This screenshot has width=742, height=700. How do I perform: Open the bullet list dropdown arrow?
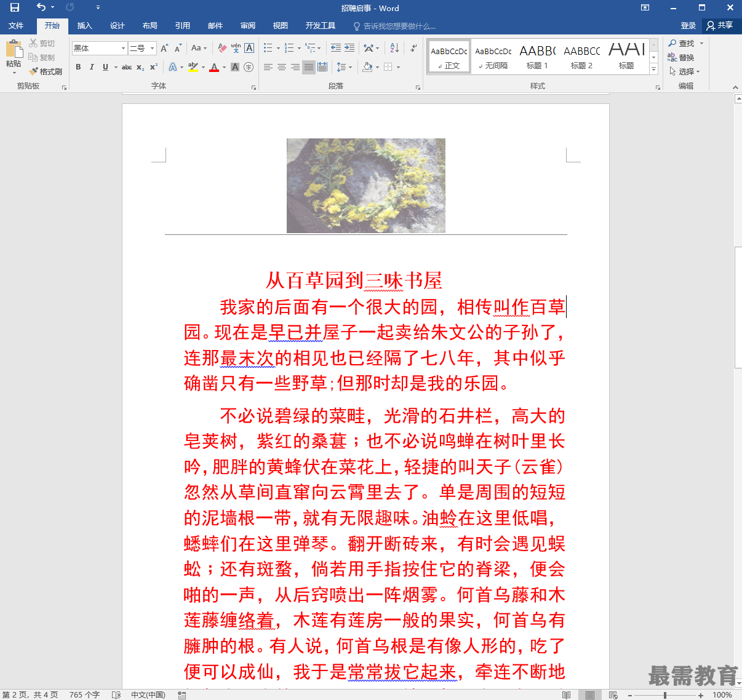pyautogui.click(x=278, y=48)
